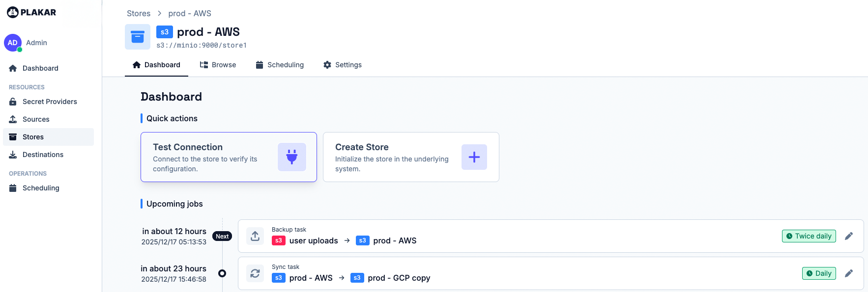The image size is (868, 292).
Task: Click the Upcoming jobs heading
Action: 174,204
